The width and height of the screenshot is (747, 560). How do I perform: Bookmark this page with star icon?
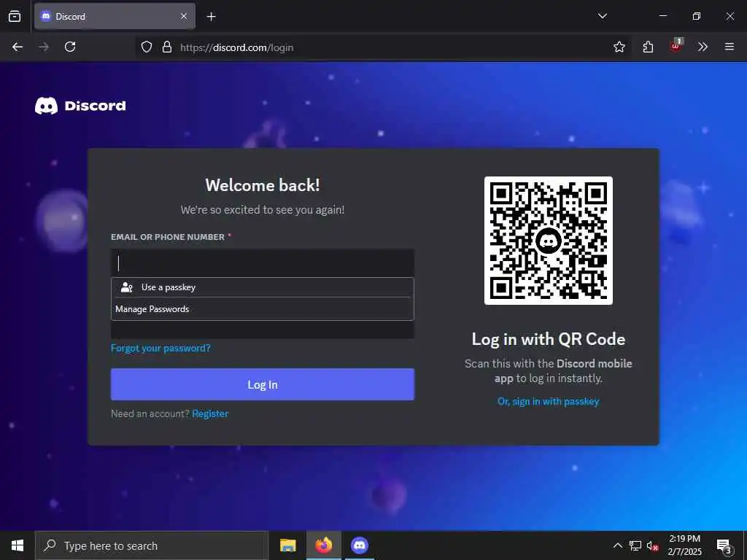(619, 47)
